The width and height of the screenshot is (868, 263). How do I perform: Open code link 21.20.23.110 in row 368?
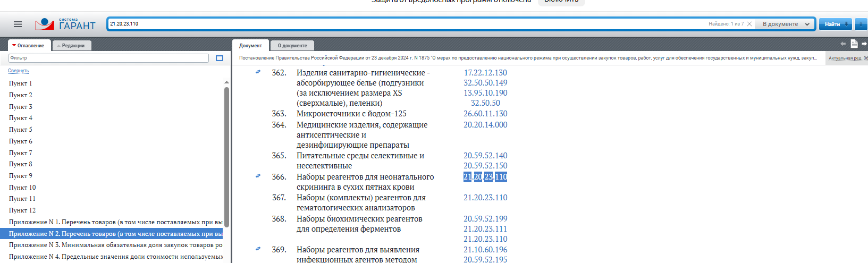pyautogui.click(x=485, y=239)
